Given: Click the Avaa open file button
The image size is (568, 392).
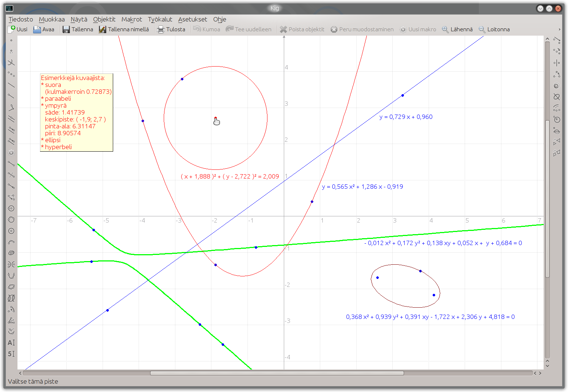Looking at the screenshot, I should click(x=44, y=29).
